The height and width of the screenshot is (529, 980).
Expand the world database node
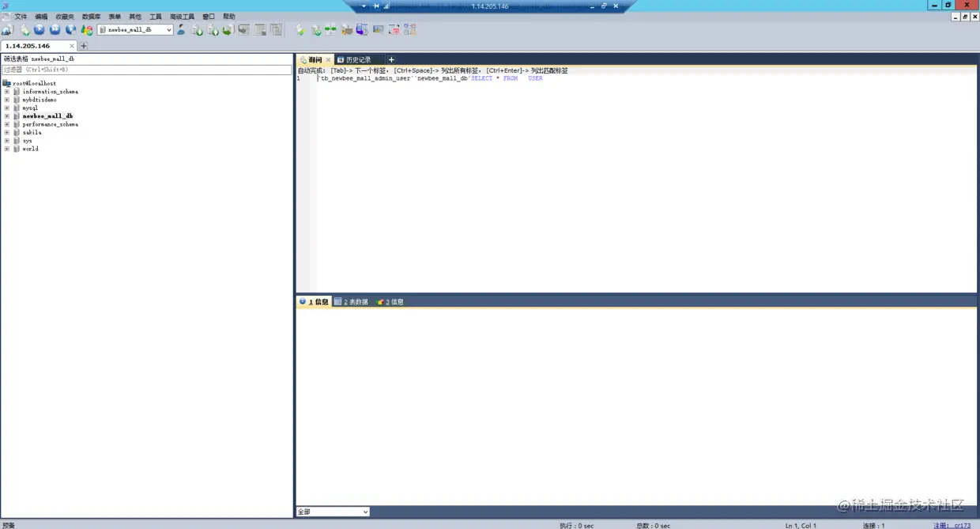click(x=7, y=149)
